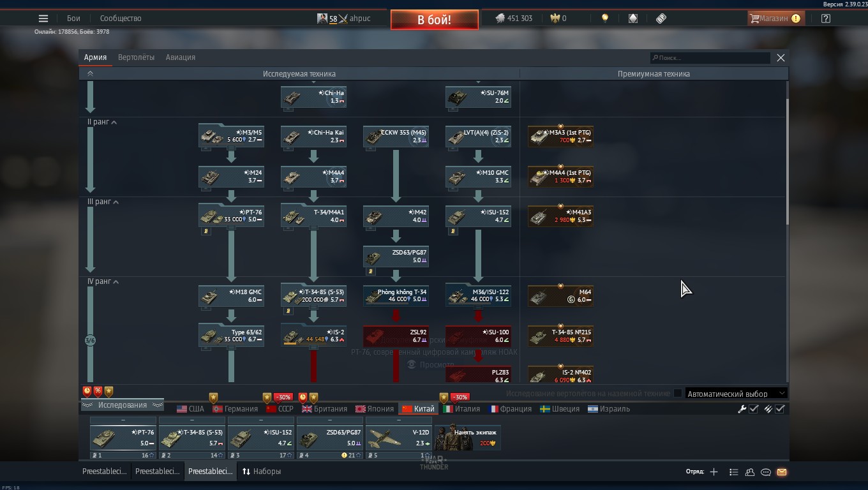Viewport: 868px width, 490px height.
Task: Open the Battle Pass ticket icon
Action: (661, 19)
